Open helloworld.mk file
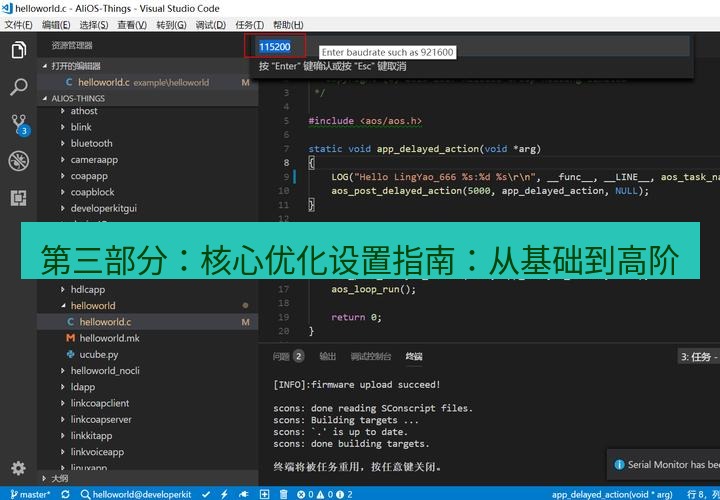 [109, 338]
